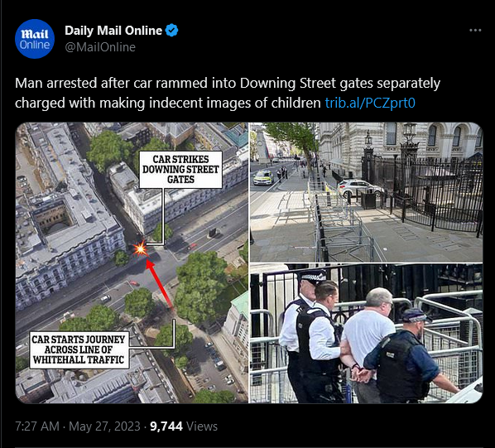The width and height of the screenshot is (495, 448).
Task: Click the red arrow on the map
Action: tap(160, 283)
